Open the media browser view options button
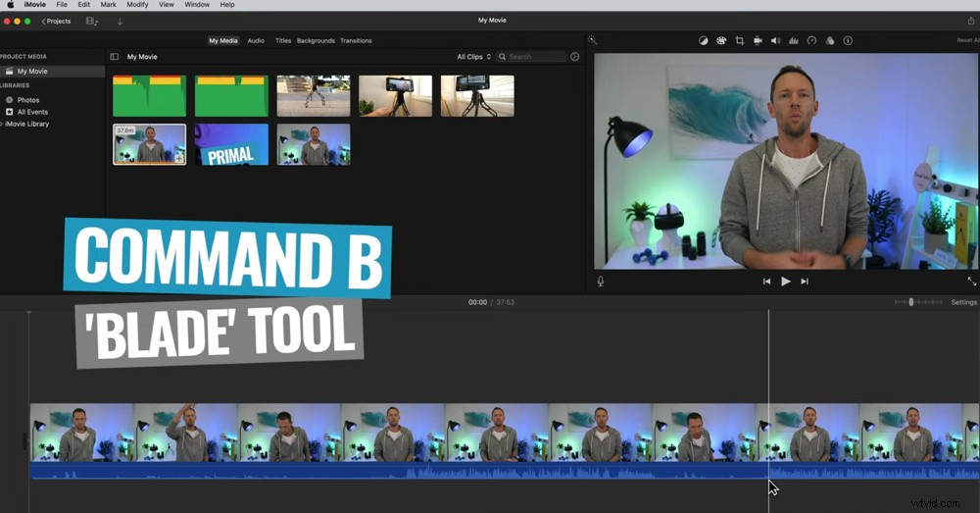This screenshot has height=513, width=980. click(x=92, y=22)
